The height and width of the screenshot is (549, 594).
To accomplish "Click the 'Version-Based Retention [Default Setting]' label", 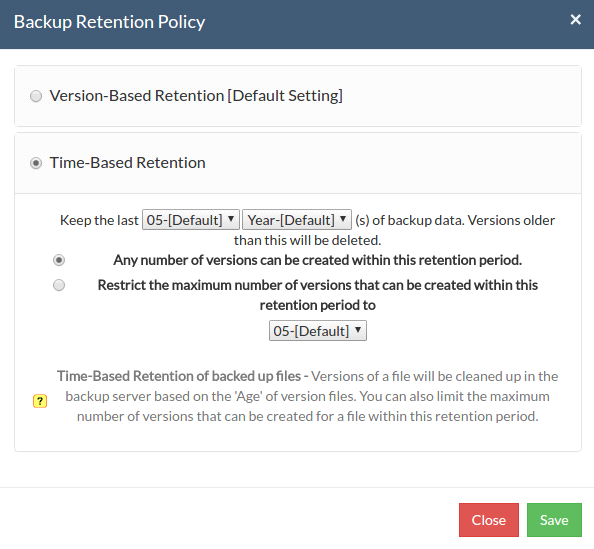I will pos(196,96).
